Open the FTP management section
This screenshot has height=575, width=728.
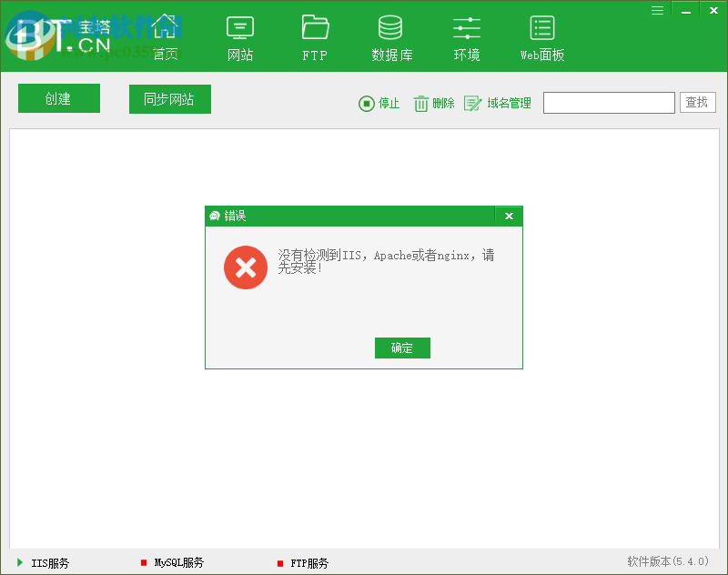[314, 36]
